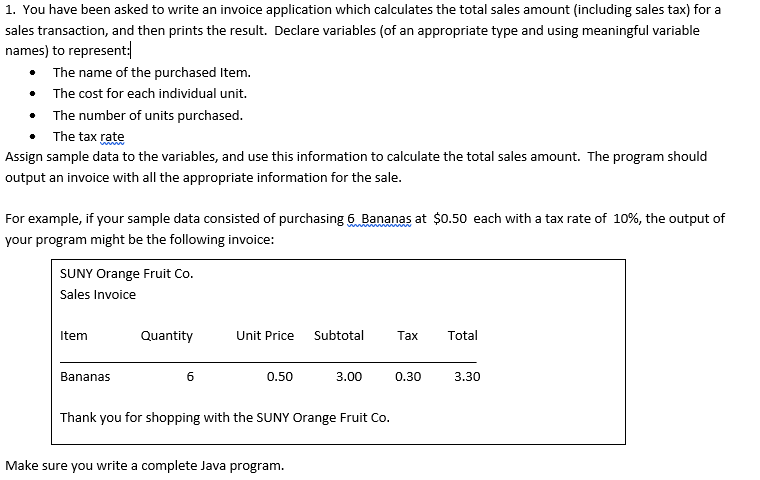Screen dimensions: 760x480
Task: Click the "SUNY Orange Fruit Co." heading line
Action: 127,274
